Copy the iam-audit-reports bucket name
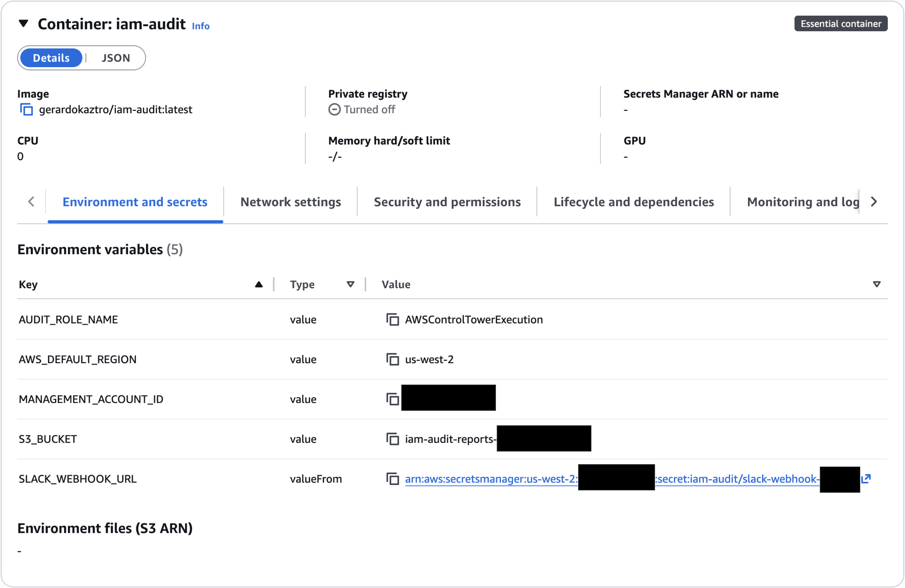The height and width of the screenshot is (588, 905). click(x=393, y=439)
